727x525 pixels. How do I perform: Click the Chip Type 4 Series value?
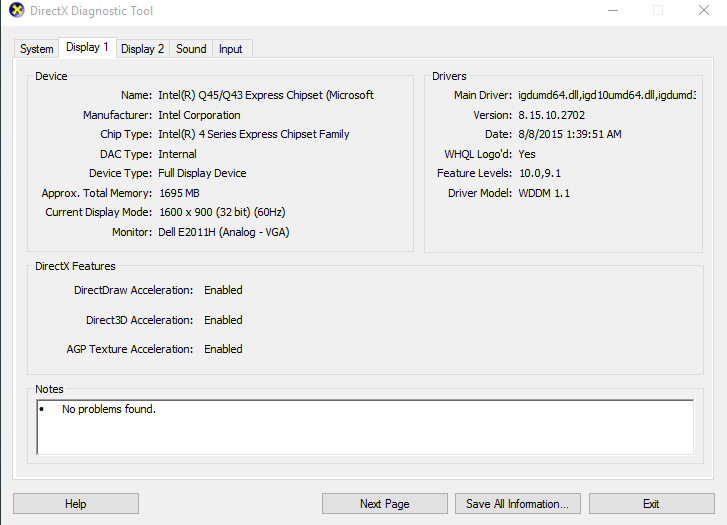pos(254,134)
